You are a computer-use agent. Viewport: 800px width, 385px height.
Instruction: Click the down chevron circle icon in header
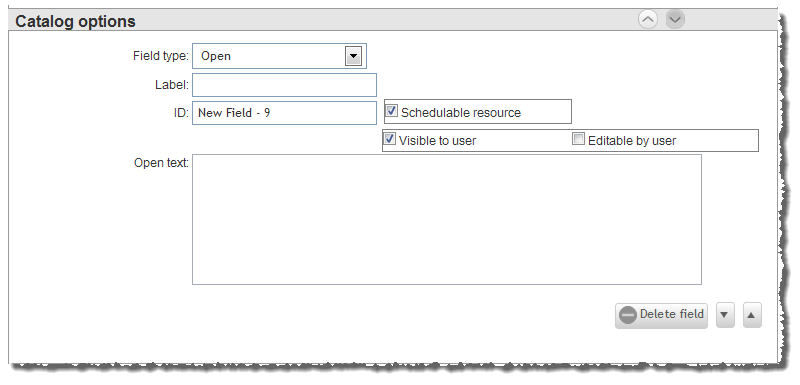click(675, 20)
